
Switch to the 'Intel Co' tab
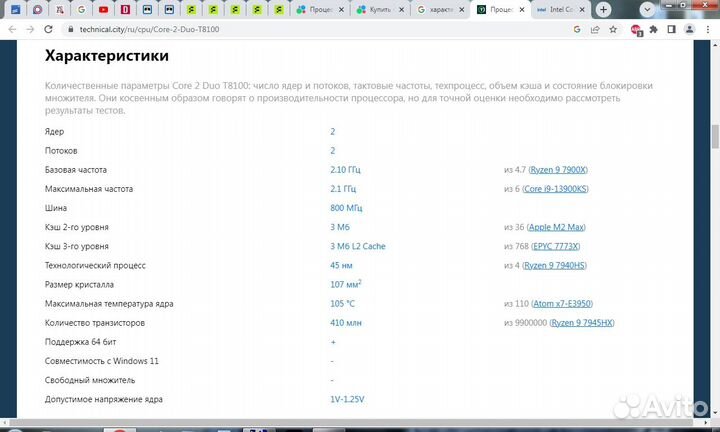(x=561, y=10)
